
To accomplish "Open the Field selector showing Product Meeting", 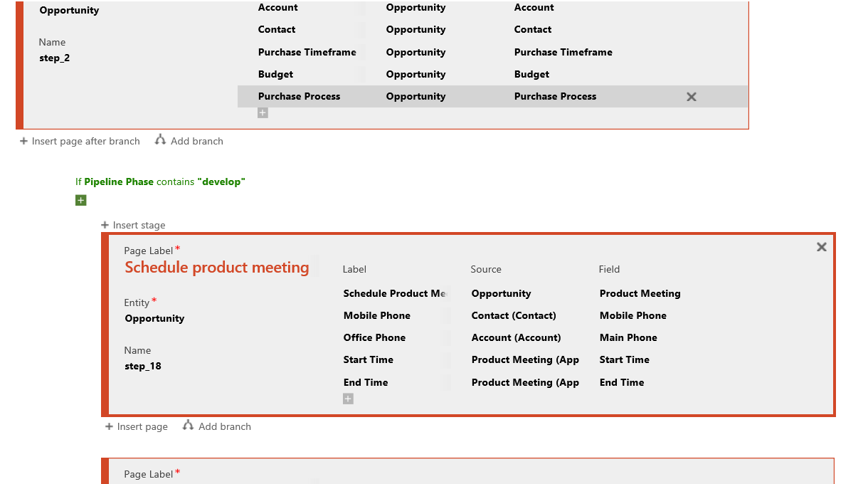I will 640,293.
